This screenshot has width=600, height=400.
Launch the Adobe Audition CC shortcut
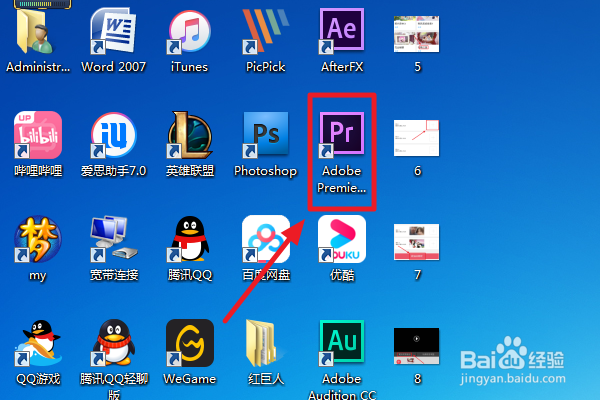click(x=341, y=342)
